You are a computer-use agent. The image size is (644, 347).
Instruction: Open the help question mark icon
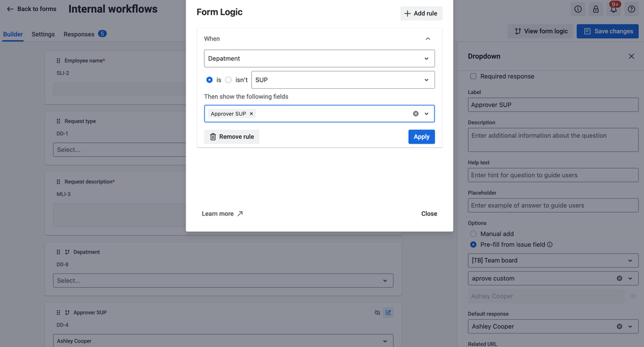[x=631, y=9]
